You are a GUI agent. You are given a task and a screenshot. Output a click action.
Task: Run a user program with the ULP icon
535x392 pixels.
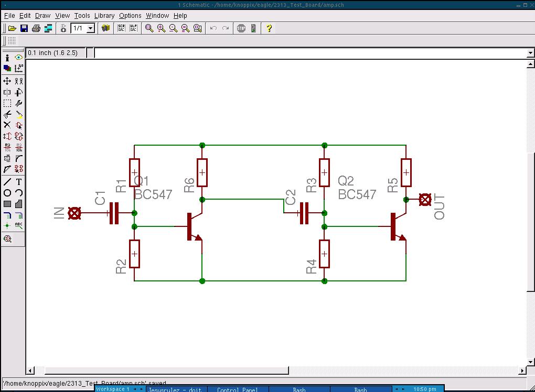click(x=133, y=28)
